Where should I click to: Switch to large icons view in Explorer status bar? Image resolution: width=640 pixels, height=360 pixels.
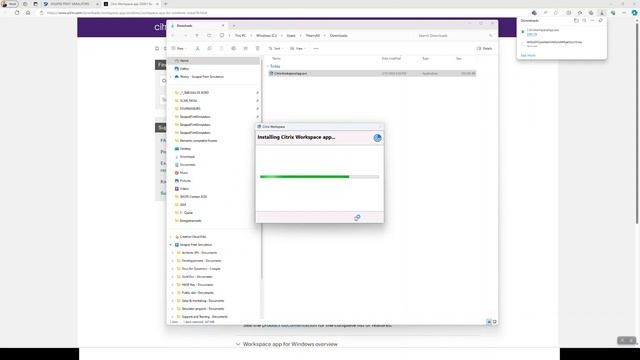click(x=494, y=322)
